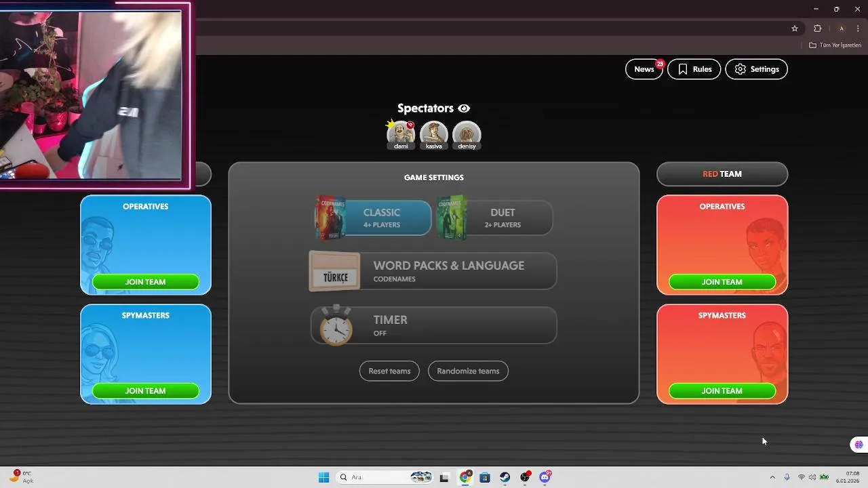The width and height of the screenshot is (868, 488).
Task: Select spectator avatar denisy
Action: [467, 135]
